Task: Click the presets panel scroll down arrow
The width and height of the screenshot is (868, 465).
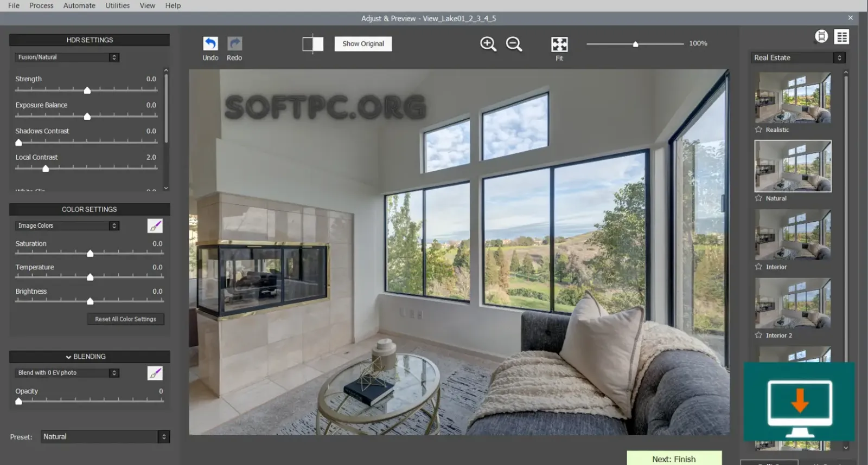Action: [x=846, y=448]
